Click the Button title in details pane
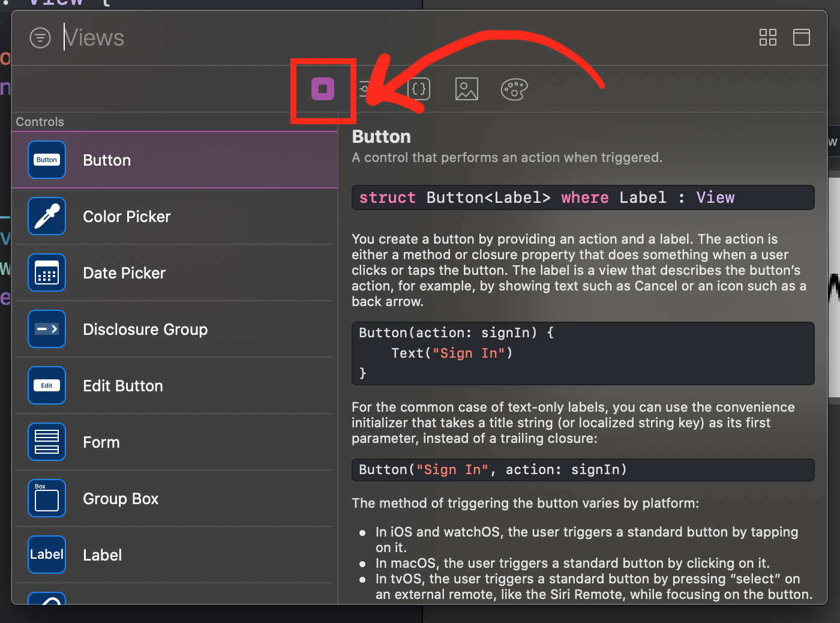Viewport: 840px width, 623px height. [x=382, y=137]
